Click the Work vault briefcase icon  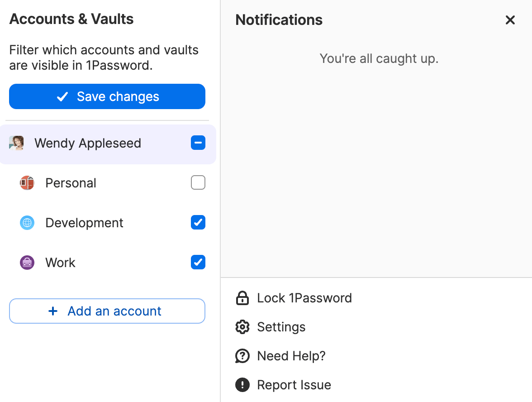click(27, 263)
